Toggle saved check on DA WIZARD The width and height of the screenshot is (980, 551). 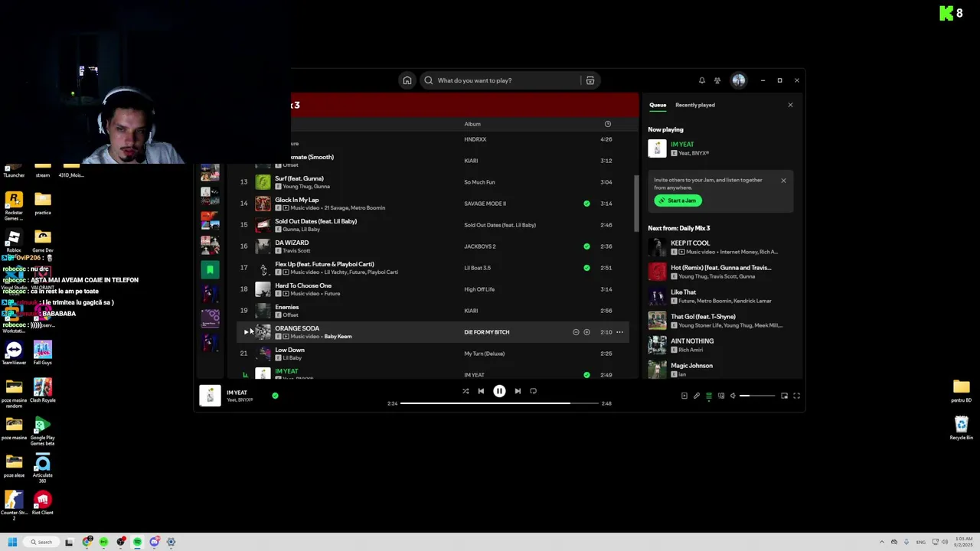(x=586, y=246)
